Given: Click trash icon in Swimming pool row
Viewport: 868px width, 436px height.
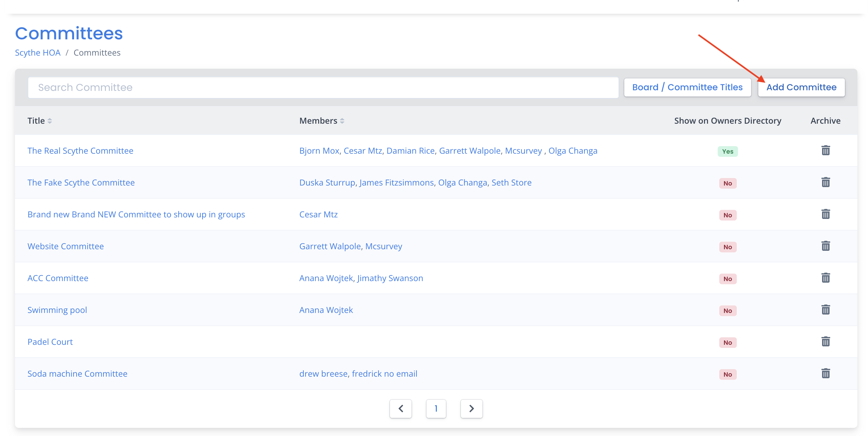Looking at the screenshot, I should tap(825, 310).
